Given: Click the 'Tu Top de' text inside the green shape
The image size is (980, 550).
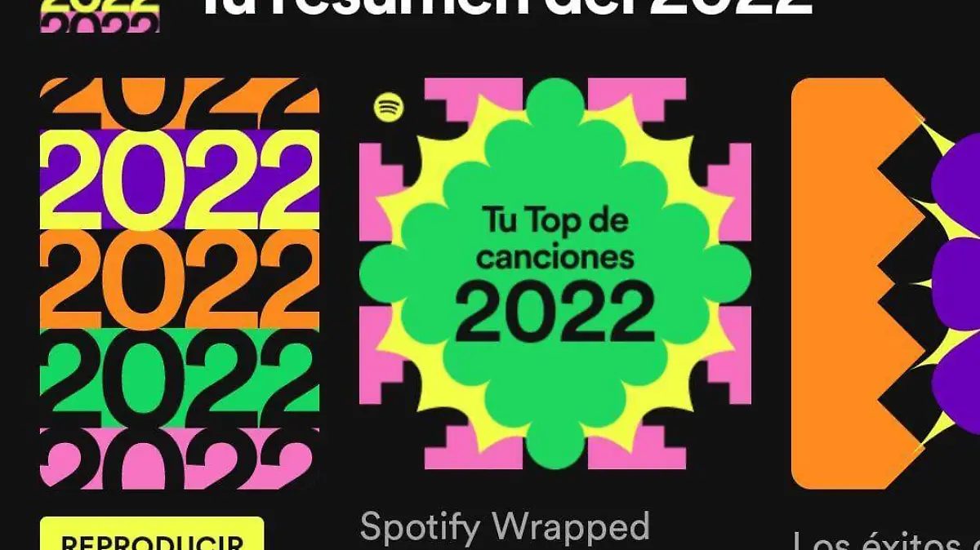Looking at the screenshot, I should [x=555, y=221].
